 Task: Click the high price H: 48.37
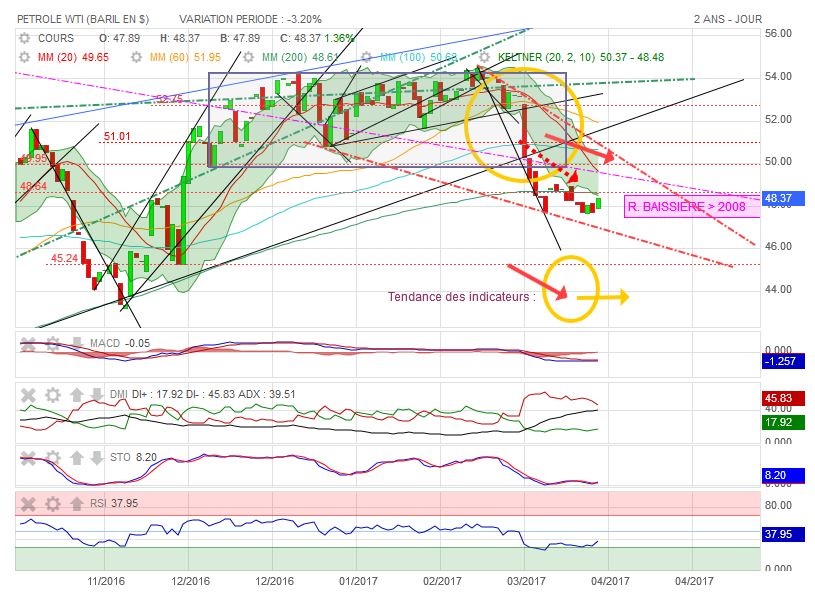click(x=180, y=38)
